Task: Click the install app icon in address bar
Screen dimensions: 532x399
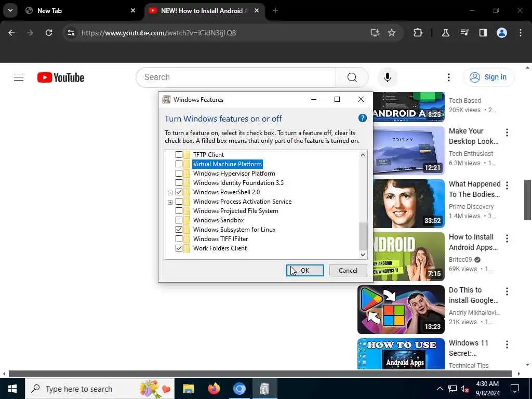Action: 375,33
